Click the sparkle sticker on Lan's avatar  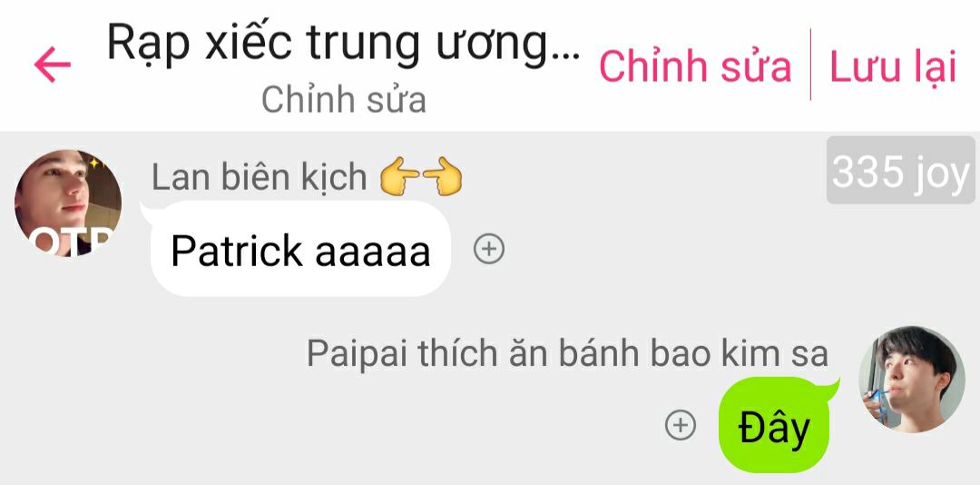pyautogui.click(x=95, y=164)
